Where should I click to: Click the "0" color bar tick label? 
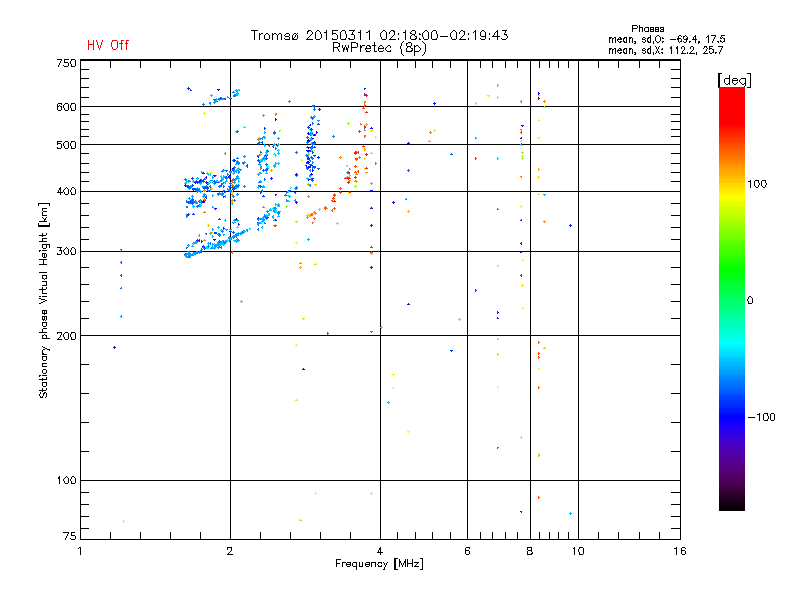750,301
